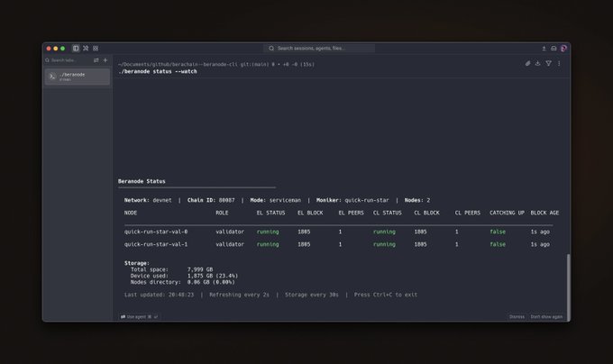Viewport: 613px width, 364px height.
Task: Click the ROLE column header
Action: [x=222, y=213]
